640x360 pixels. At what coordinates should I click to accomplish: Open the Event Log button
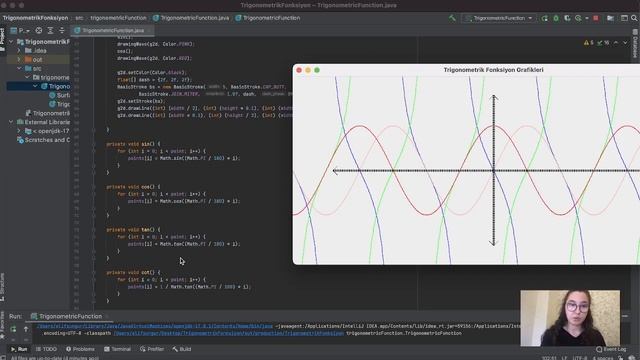click(611, 349)
